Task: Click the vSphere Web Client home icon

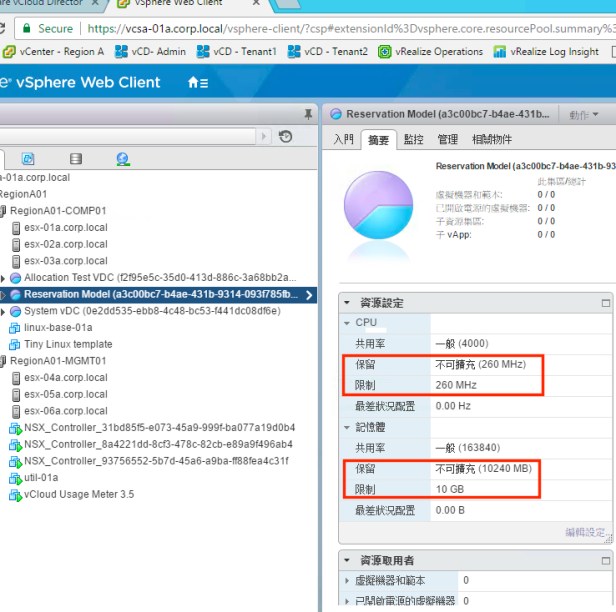Action: coord(197,83)
